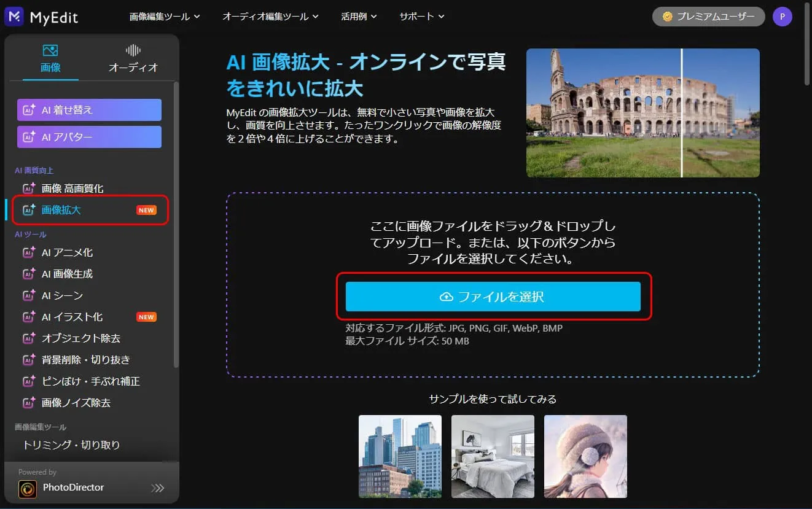Click the AI イラスト化 icon
812x509 pixels.
point(29,317)
